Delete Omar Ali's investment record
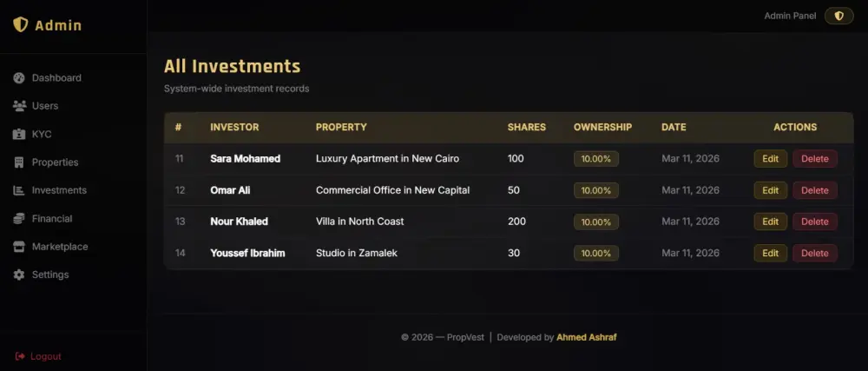 (x=814, y=190)
